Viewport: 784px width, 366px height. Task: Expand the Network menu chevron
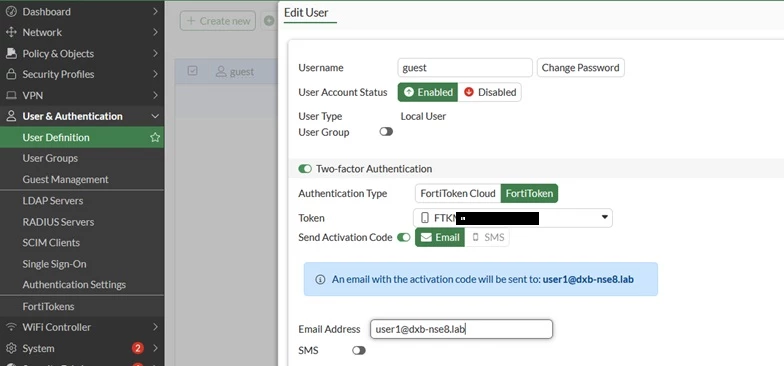156,32
